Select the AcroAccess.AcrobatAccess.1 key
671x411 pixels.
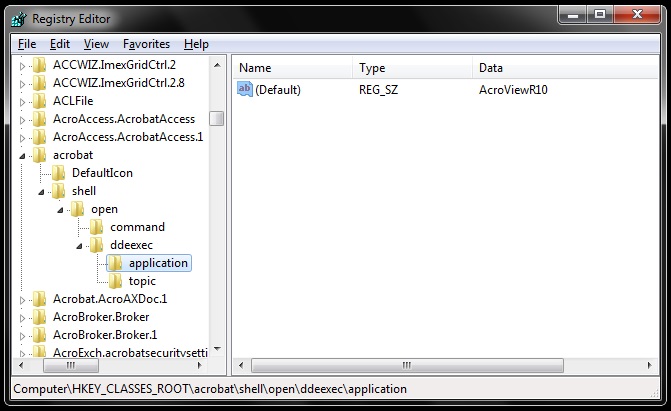[127, 137]
